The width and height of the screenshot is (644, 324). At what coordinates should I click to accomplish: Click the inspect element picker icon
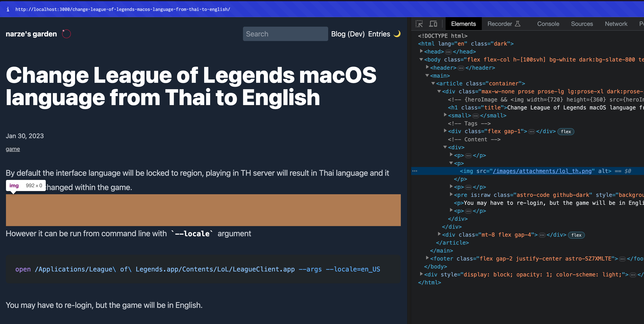point(419,24)
